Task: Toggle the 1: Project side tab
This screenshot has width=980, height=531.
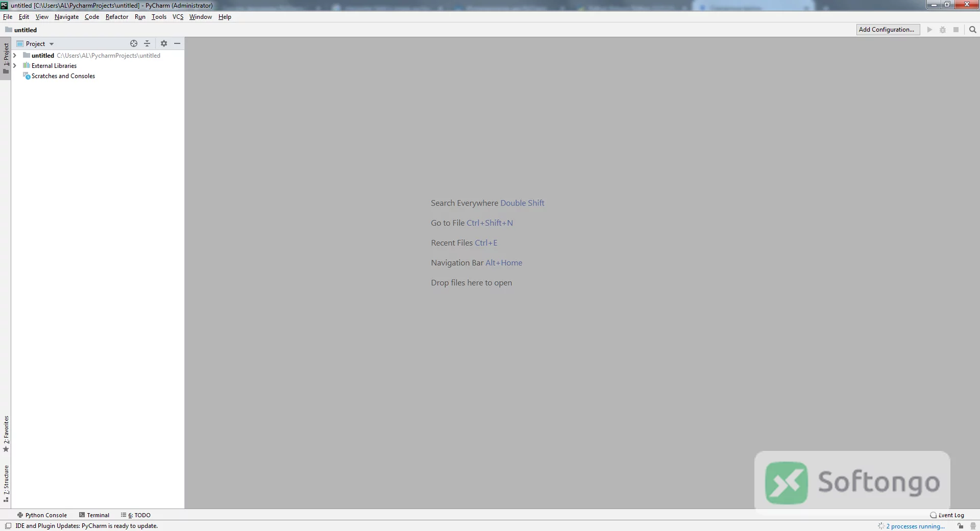Action: coord(6,58)
